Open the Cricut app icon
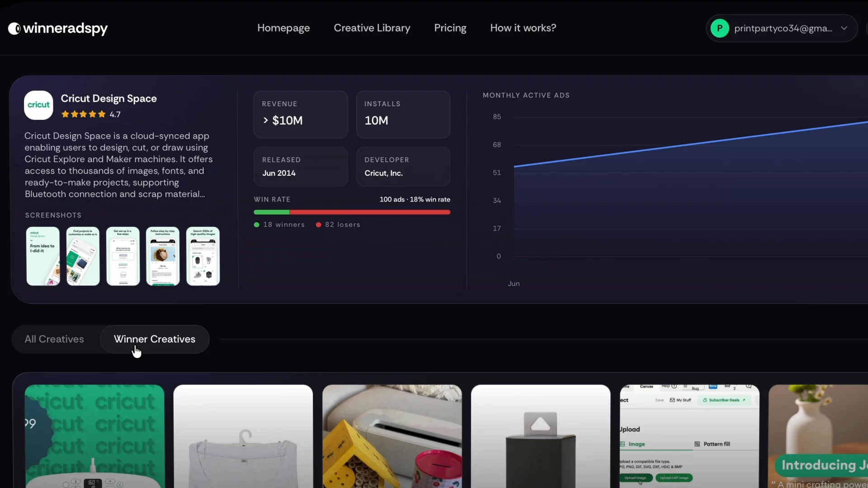The height and width of the screenshot is (488, 868). 38,105
